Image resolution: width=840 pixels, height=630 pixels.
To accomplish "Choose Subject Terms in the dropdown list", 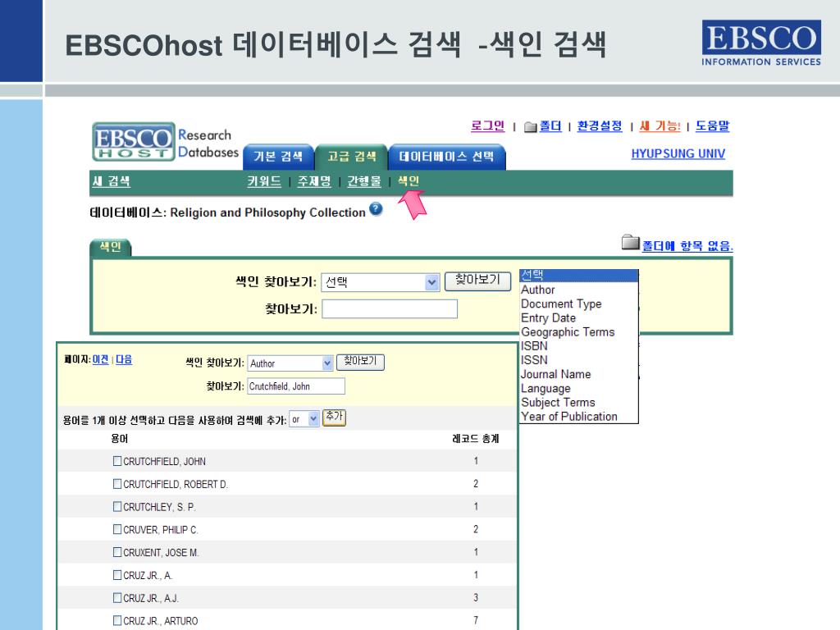I will coord(578,402).
